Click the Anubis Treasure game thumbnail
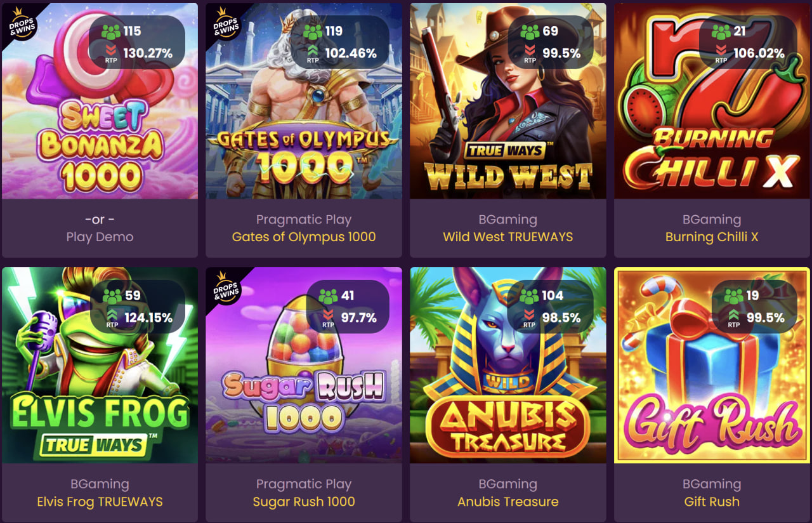This screenshot has width=812, height=523. pyautogui.click(x=508, y=365)
